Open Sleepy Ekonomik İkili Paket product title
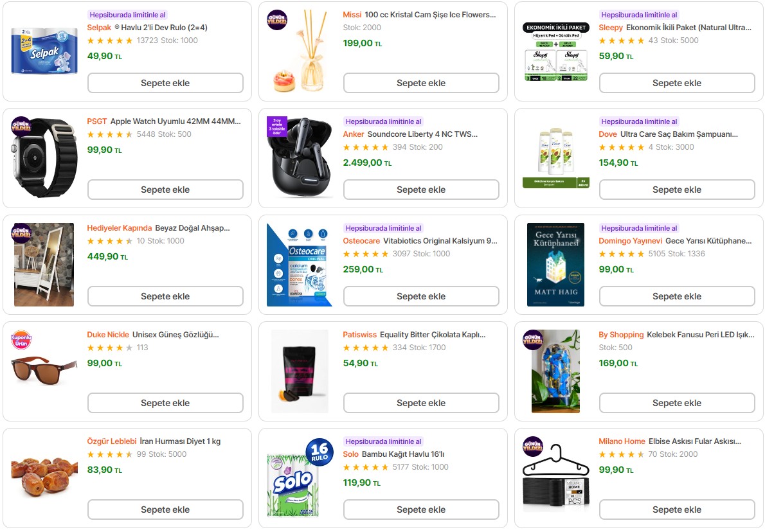The height and width of the screenshot is (532, 765). [x=688, y=28]
